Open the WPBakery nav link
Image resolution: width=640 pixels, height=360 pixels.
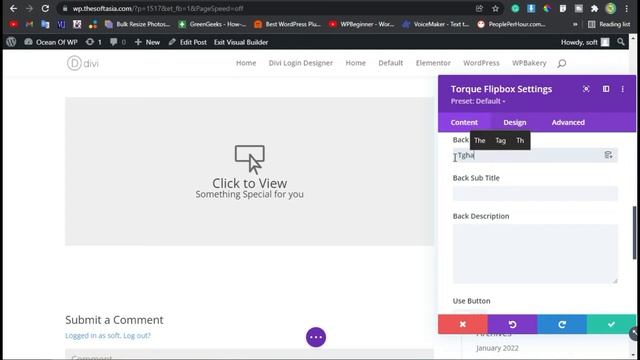(529, 63)
